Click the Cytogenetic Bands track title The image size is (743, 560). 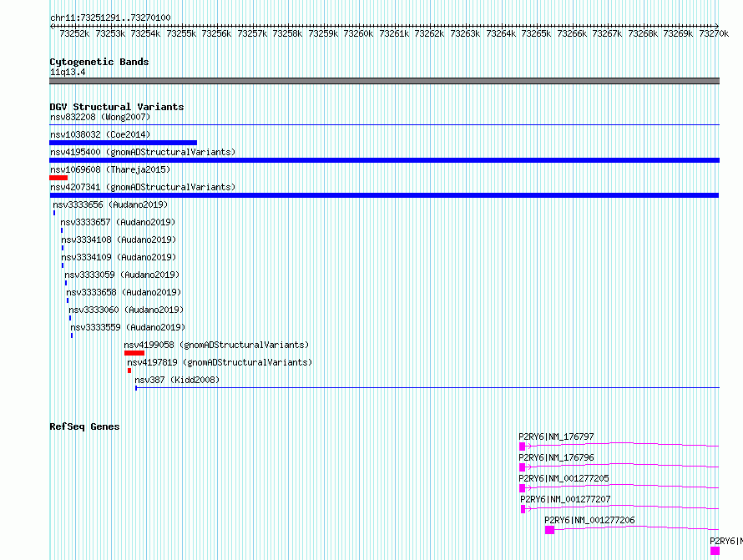[99, 62]
